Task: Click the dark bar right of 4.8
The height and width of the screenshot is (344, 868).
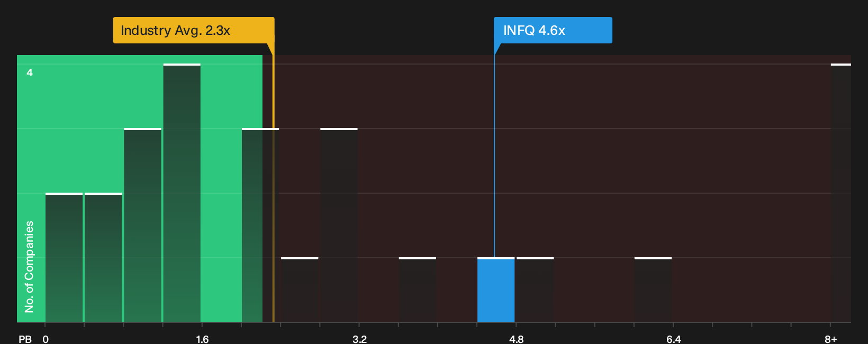Action: pyautogui.click(x=535, y=290)
